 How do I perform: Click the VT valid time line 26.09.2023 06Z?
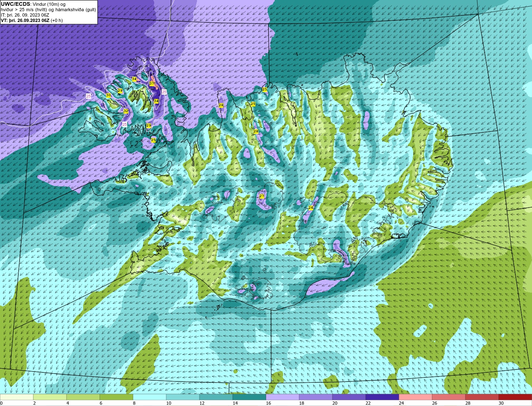32,20
